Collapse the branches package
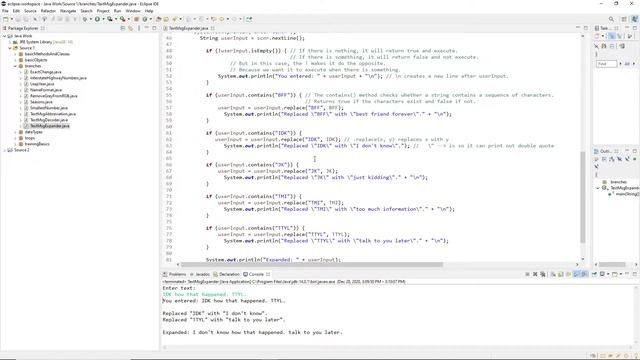640x360 pixels. (x=16, y=66)
